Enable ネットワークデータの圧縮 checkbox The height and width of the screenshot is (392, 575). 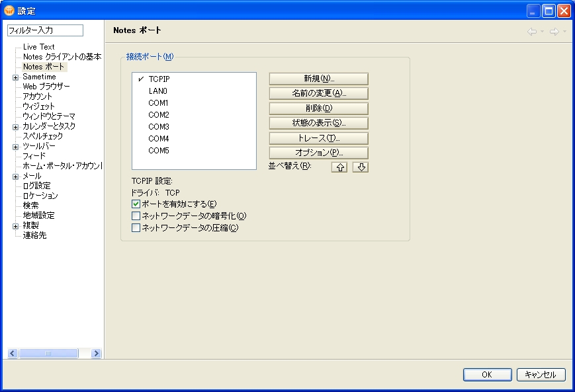136,227
